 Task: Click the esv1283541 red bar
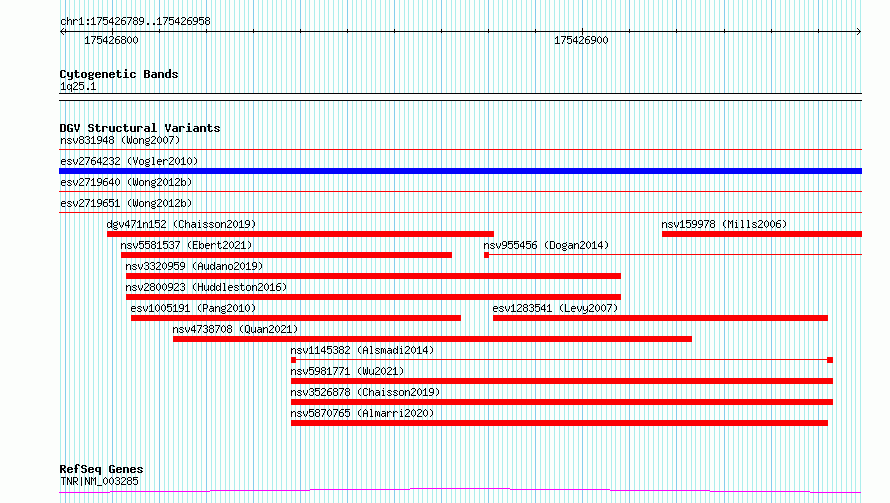click(x=660, y=318)
